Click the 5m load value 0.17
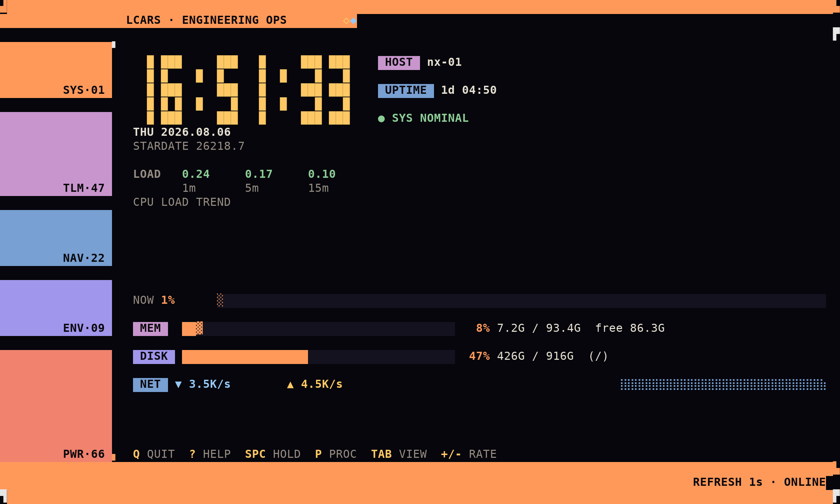 pos(259,174)
